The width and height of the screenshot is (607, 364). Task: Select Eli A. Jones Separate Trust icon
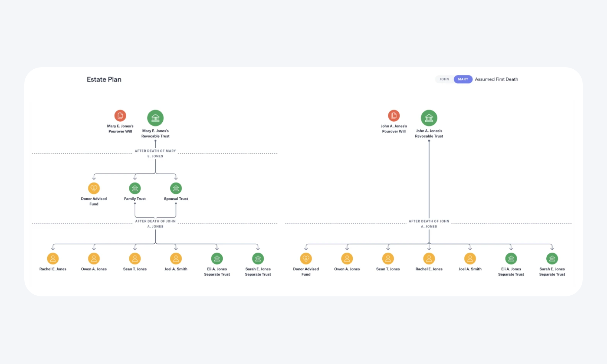click(217, 258)
